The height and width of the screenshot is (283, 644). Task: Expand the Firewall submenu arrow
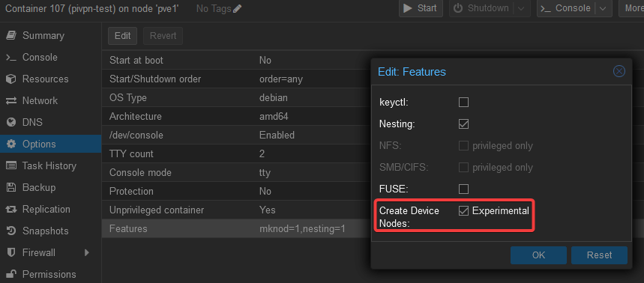click(87, 252)
